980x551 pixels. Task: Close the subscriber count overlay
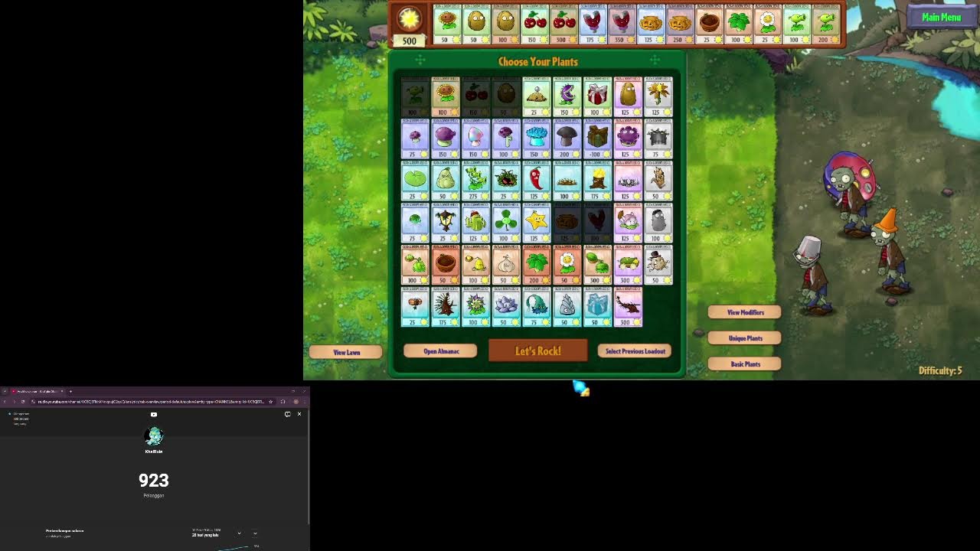coord(299,414)
